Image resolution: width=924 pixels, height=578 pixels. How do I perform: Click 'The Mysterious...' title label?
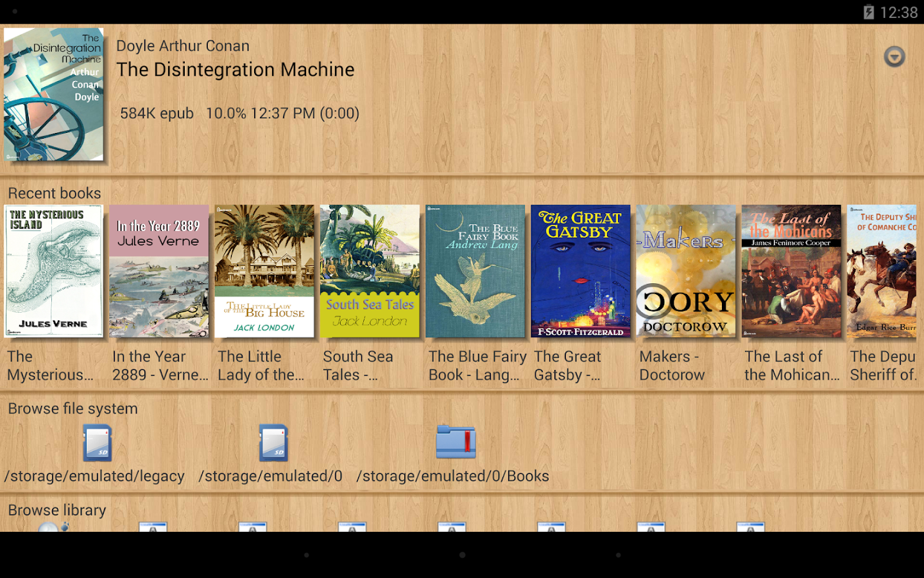[51, 365]
